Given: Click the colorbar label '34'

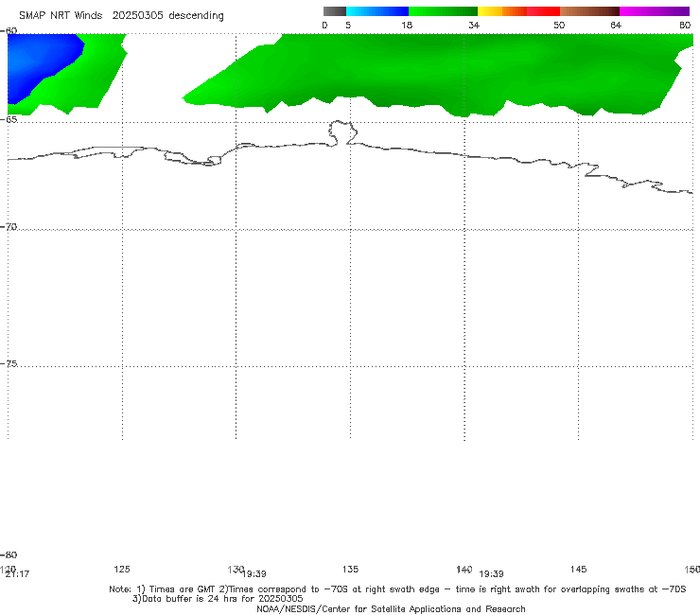Looking at the screenshot, I should click(474, 25).
